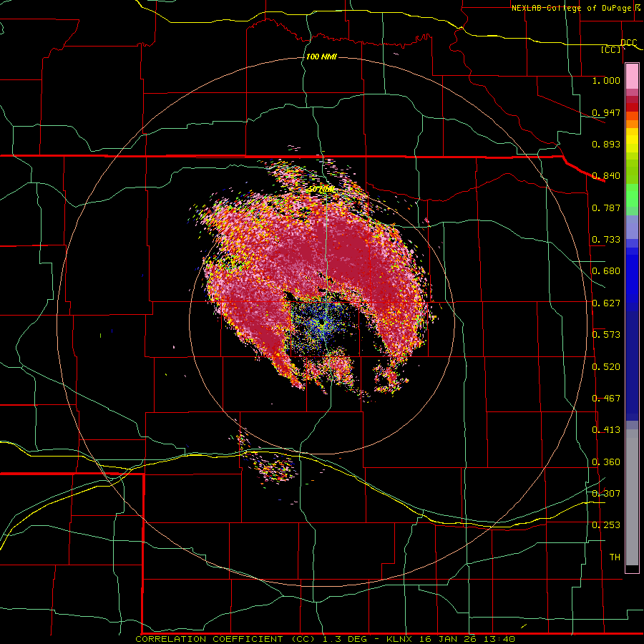
Task: Click the KLNX radar site identifier
Action: click(400, 639)
